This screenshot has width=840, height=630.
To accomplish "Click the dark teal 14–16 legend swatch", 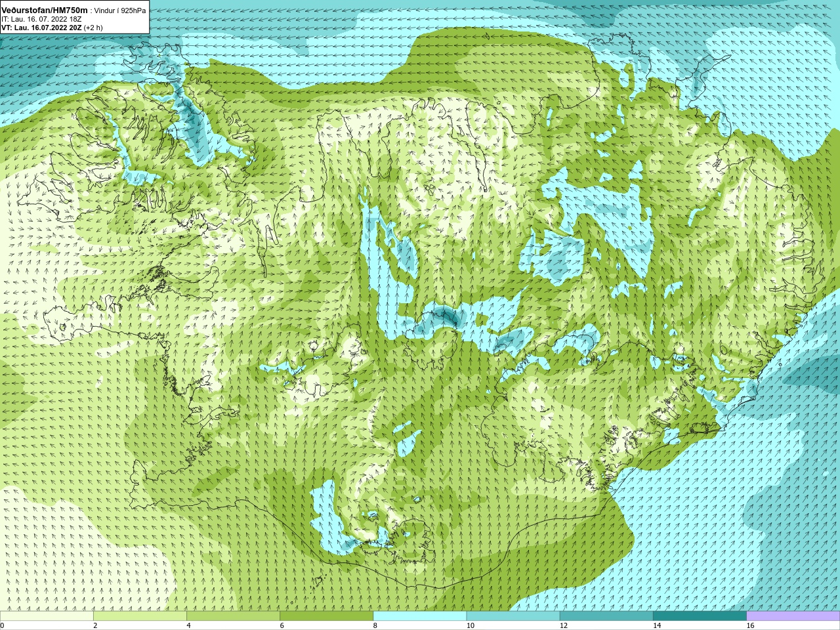I will [700, 616].
